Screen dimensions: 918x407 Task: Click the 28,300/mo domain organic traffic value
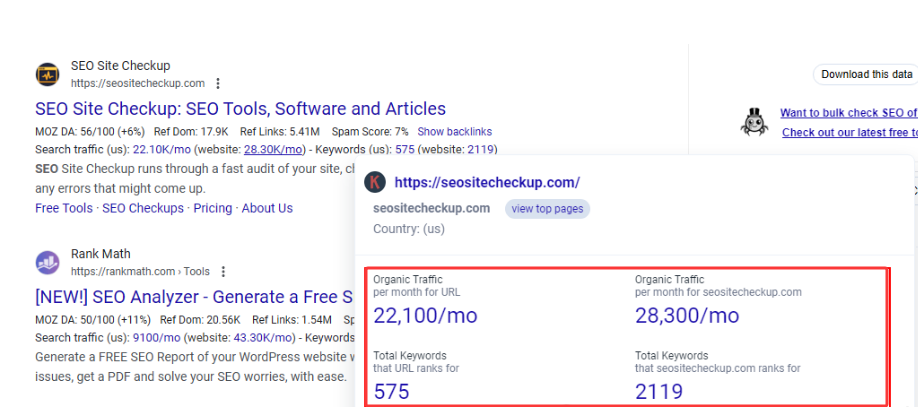687,316
